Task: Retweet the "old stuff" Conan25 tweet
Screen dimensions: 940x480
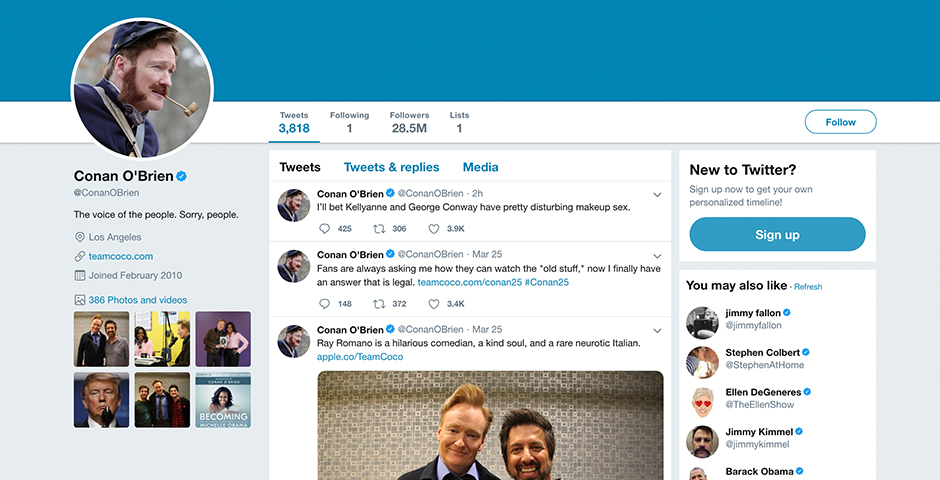Action: point(379,304)
